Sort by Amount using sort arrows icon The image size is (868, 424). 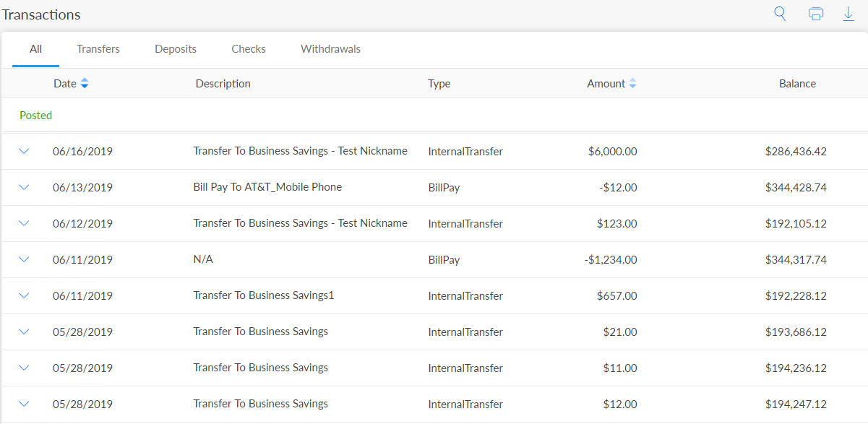tap(632, 84)
